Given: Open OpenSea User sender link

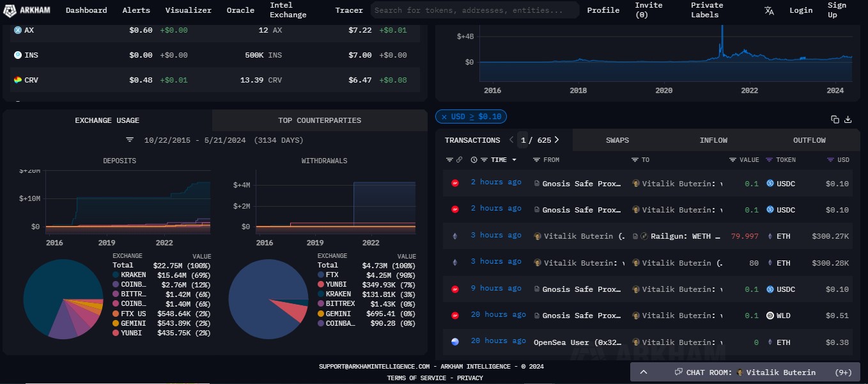Looking at the screenshot, I should (x=577, y=342).
